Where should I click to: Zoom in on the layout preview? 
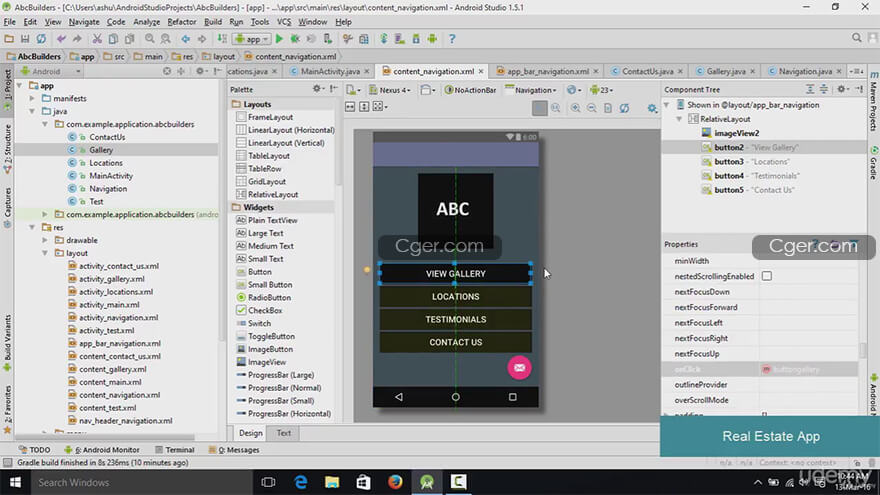coord(575,108)
